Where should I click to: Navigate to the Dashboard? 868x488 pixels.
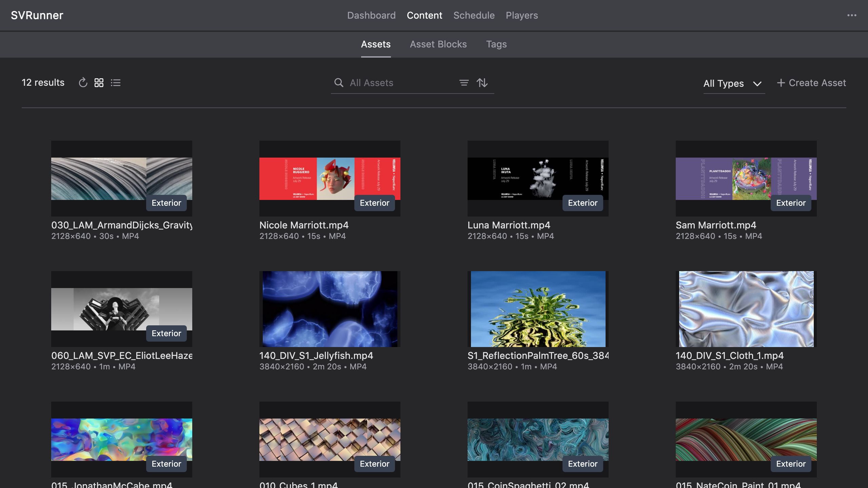(x=371, y=15)
